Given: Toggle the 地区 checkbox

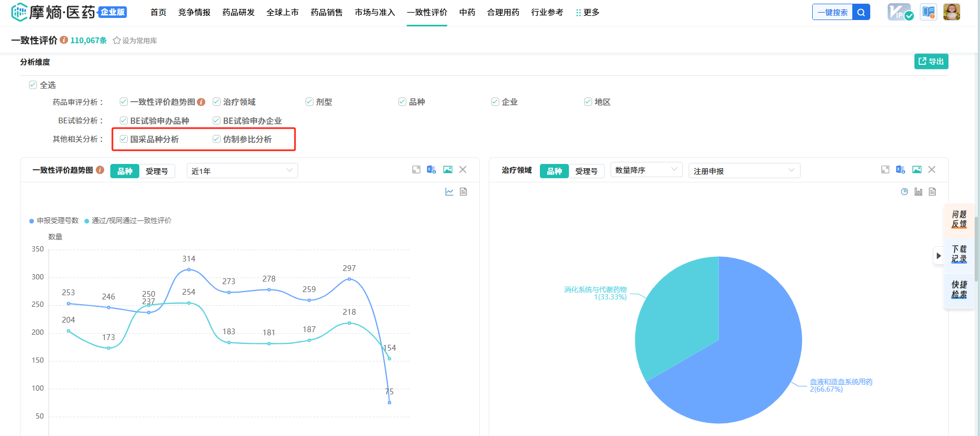Looking at the screenshot, I should click(x=588, y=102).
